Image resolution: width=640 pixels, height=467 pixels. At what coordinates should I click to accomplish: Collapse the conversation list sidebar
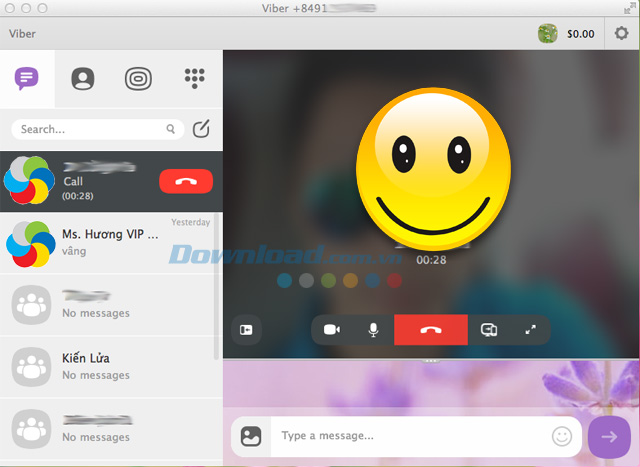(246, 329)
